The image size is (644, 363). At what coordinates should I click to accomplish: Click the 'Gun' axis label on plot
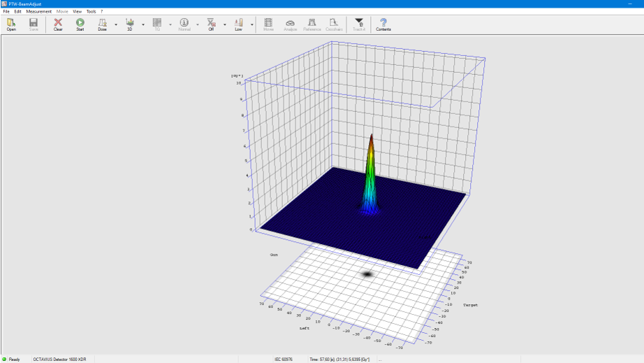tap(274, 255)
